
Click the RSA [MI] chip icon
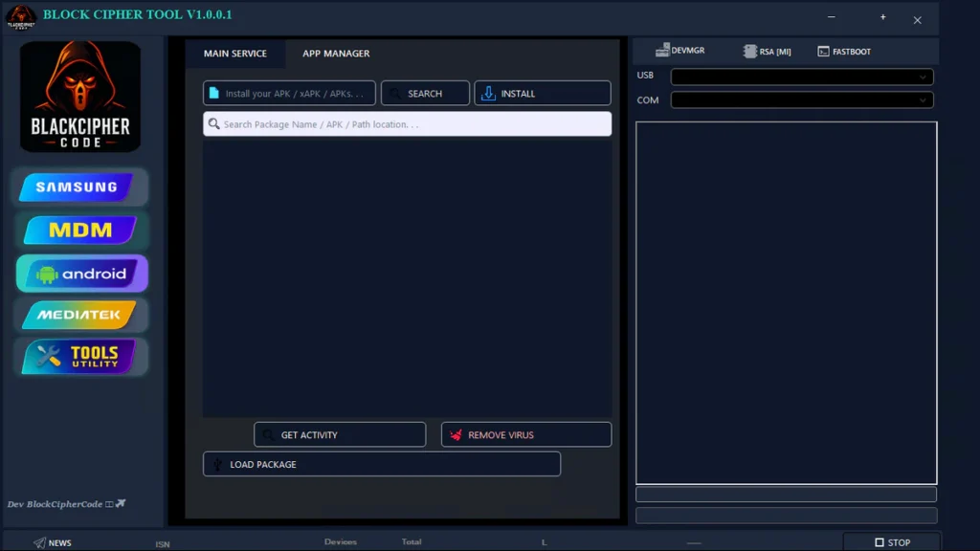point(750,52)
